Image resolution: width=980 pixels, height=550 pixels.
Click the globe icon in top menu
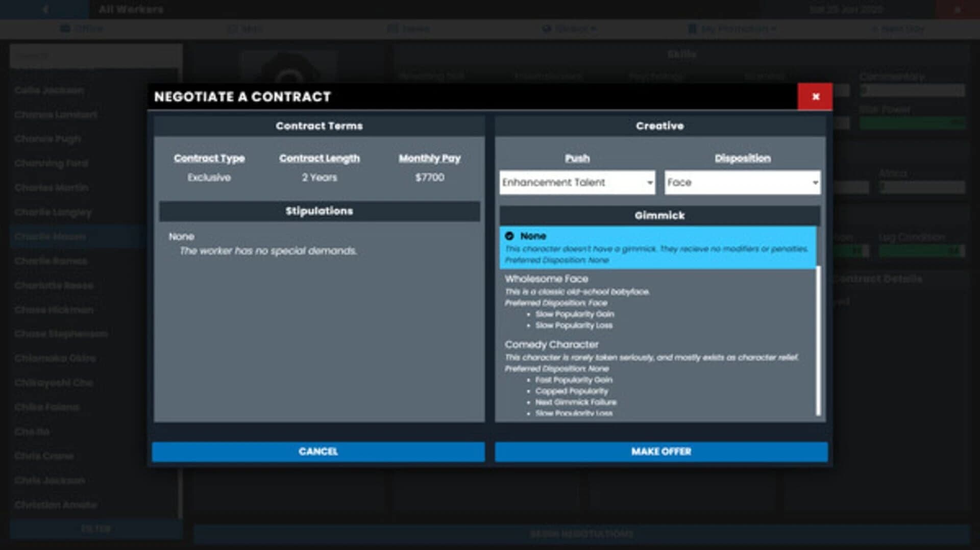tap(546, 29)
